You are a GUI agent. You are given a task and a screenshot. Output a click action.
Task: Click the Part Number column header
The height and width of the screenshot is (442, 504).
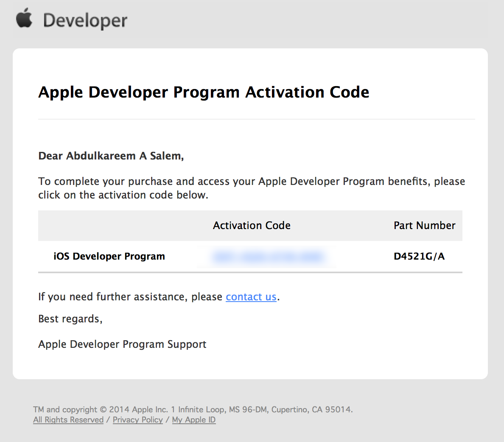425,225
